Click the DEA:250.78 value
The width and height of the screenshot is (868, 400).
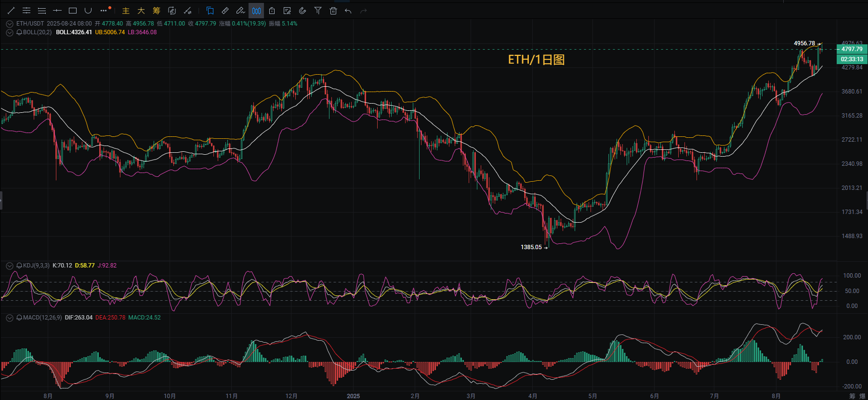click(x=110, y=318)
